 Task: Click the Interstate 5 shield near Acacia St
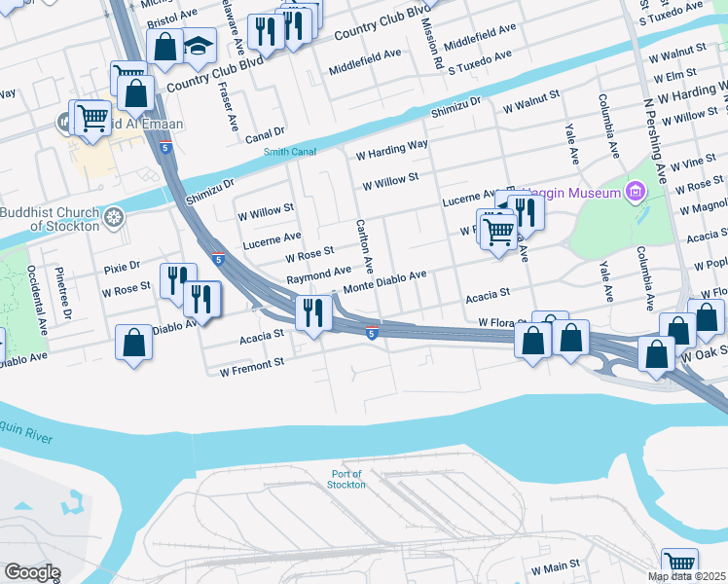372,333
